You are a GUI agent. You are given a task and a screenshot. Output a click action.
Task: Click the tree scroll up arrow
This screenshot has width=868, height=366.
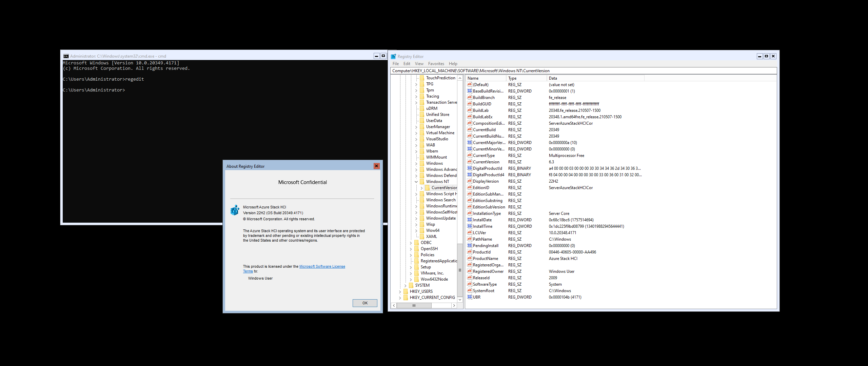tap(460, 78)
